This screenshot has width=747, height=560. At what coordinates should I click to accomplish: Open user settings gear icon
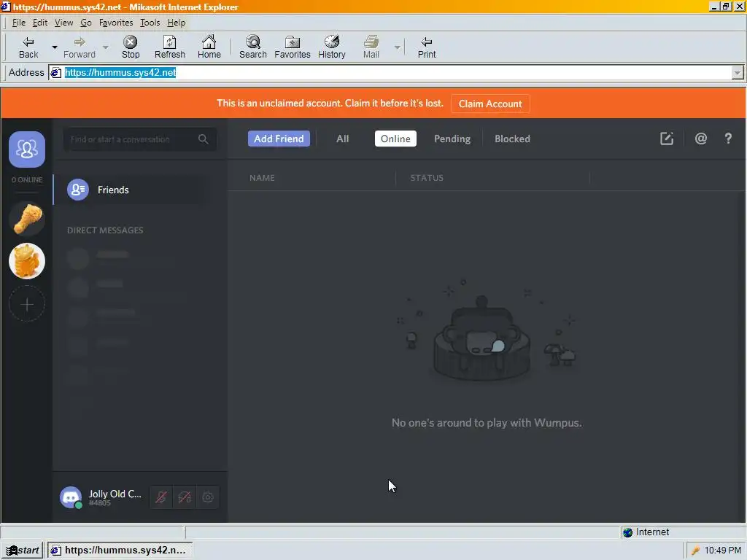(x=208, y=497)
